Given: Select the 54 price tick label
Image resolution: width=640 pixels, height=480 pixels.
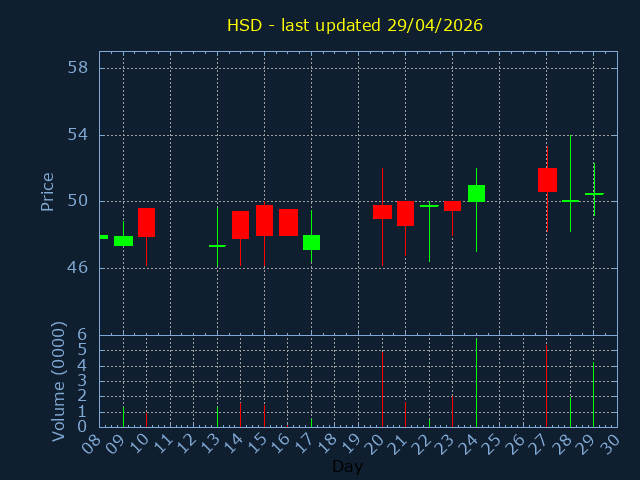Looking at the screenshot, I should click(77, 135).
